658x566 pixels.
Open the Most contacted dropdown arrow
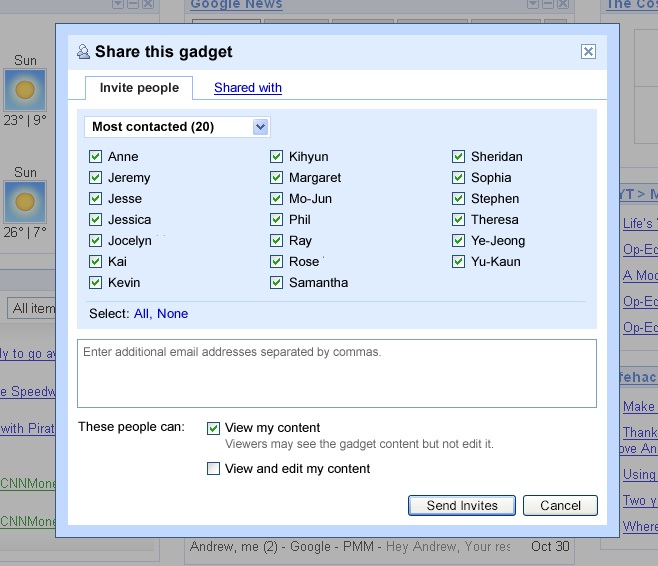(x=260, y=127)
